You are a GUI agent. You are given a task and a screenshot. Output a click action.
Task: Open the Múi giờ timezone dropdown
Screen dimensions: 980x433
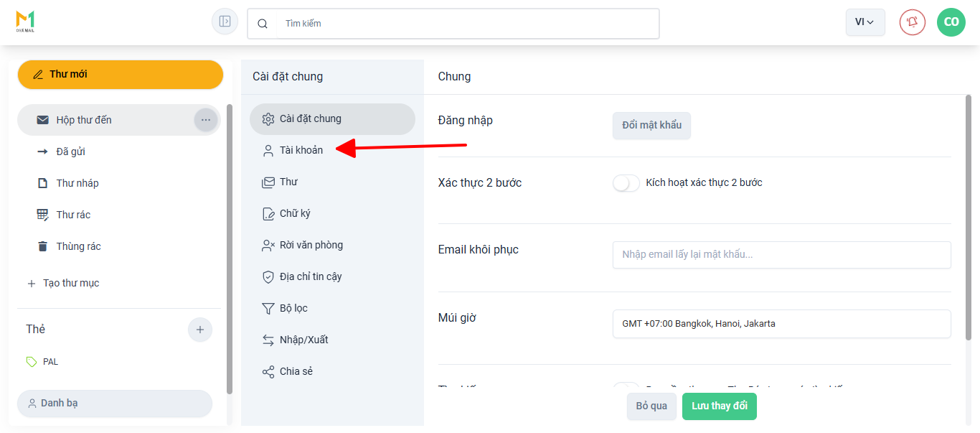point(781,324)
